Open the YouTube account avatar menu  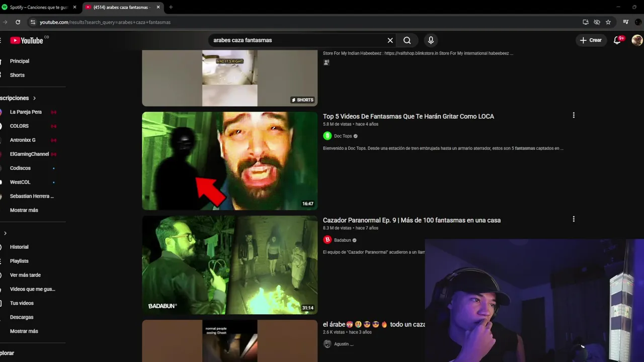pyautogui.click(x=637, y=40)
